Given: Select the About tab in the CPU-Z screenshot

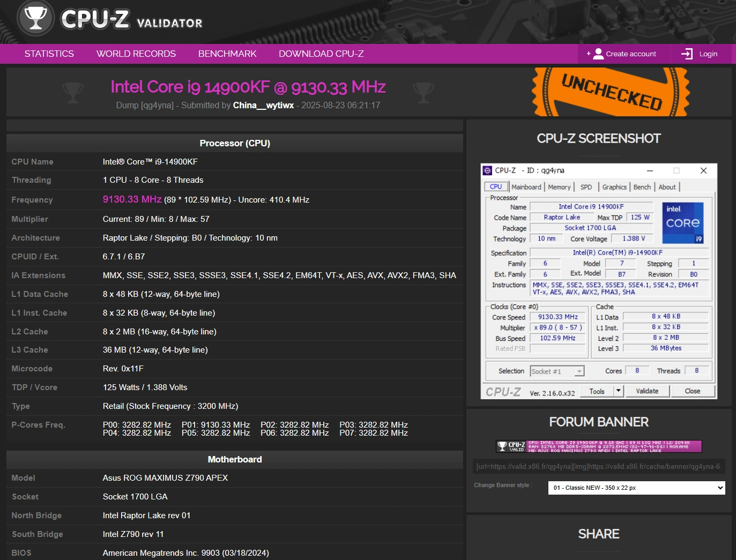Looking at the screenshot, I should (667, 187).
